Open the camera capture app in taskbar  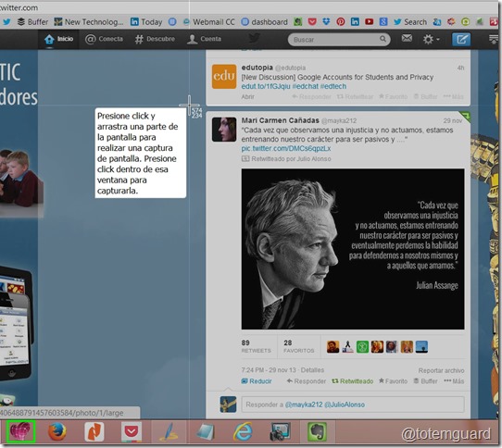pos(280,432)
